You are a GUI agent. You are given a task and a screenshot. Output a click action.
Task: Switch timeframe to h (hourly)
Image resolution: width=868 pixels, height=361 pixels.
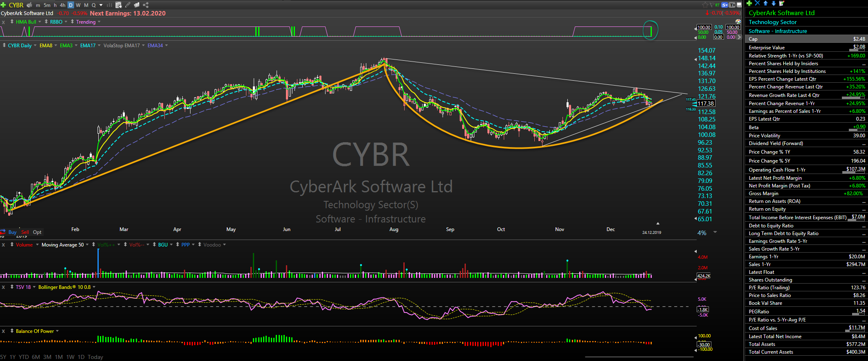[x=55, y=5]
